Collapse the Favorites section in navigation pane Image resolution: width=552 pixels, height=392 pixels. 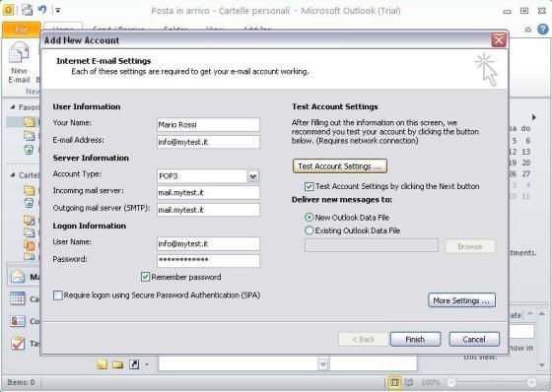[x=13, y=107]
